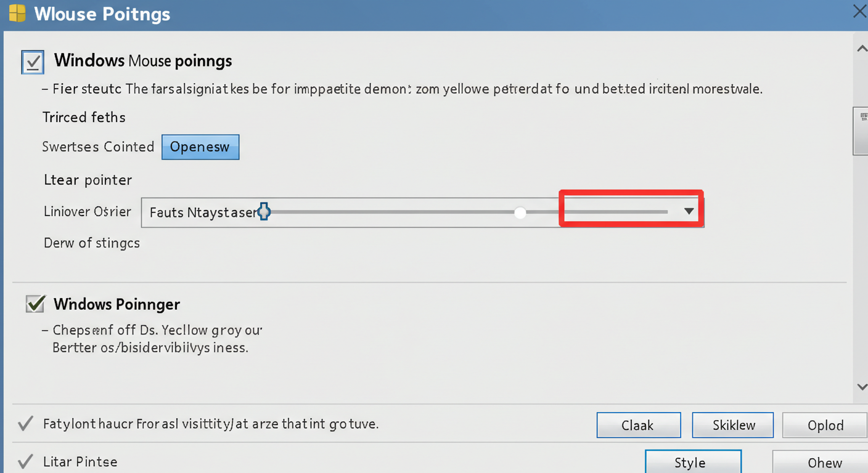Image resolution: width=868 pixels, height=473 pixels.
Task: Click the Style button at the bottom
Action: [x=692, y=463]
